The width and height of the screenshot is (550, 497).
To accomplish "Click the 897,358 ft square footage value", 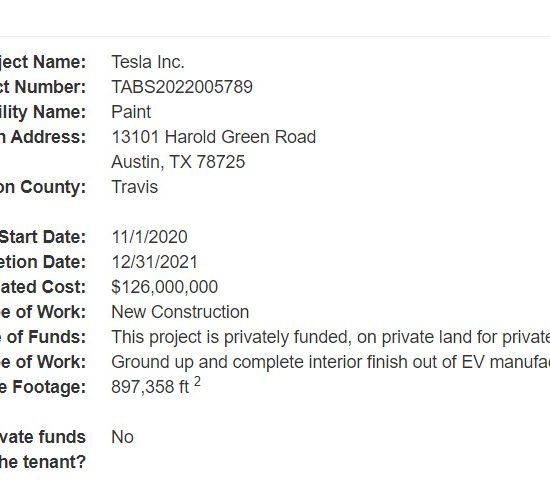I will [x=156, y=385].
